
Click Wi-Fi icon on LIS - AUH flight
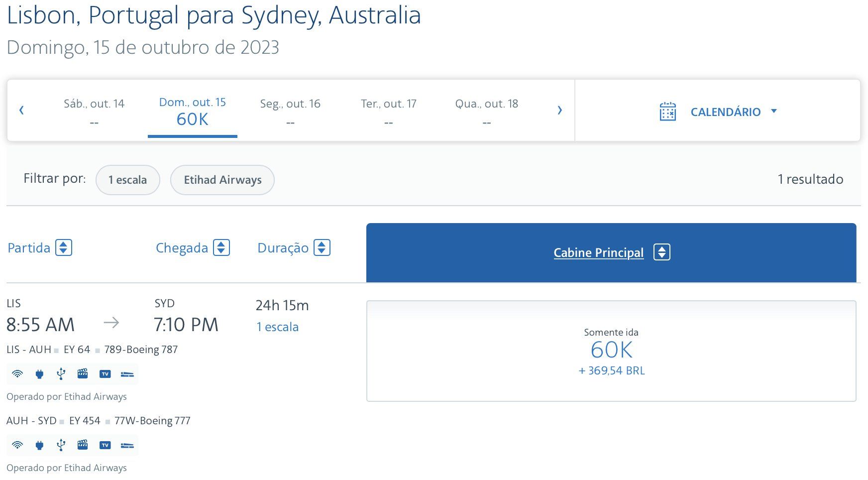click(17, 374)
